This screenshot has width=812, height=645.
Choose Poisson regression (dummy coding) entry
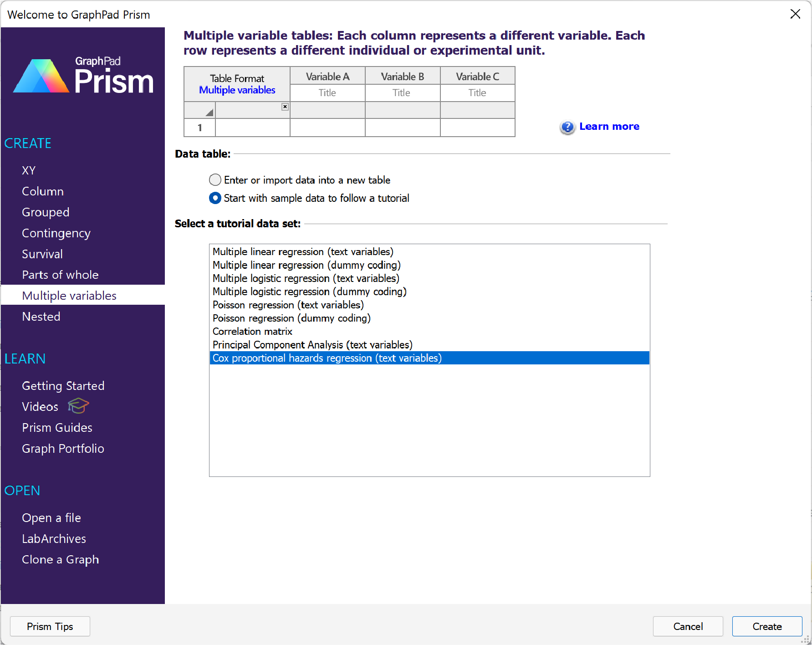click(291, 318)
